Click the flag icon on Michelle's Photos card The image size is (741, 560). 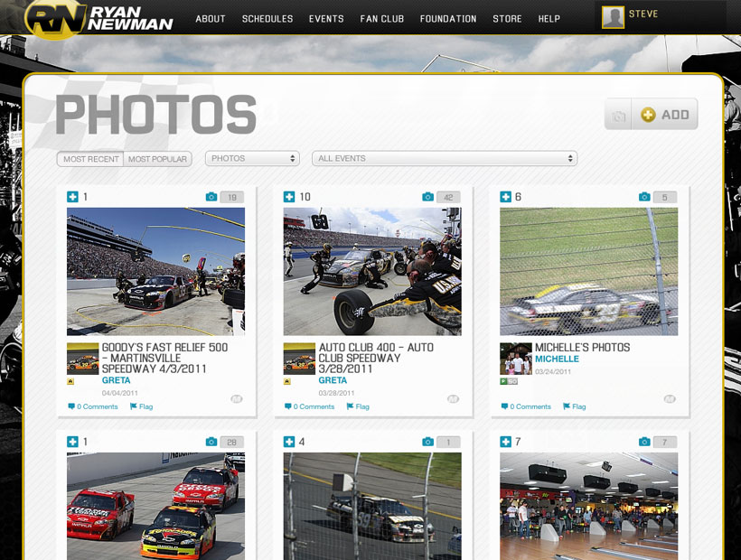click(x=567, y=406)
